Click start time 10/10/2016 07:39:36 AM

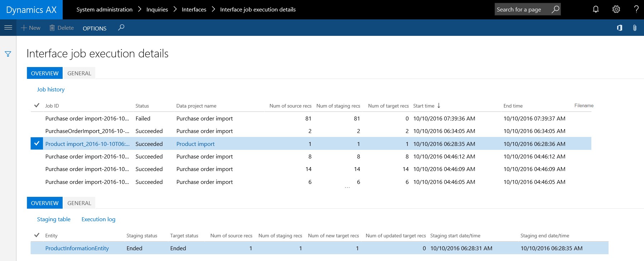444,118
